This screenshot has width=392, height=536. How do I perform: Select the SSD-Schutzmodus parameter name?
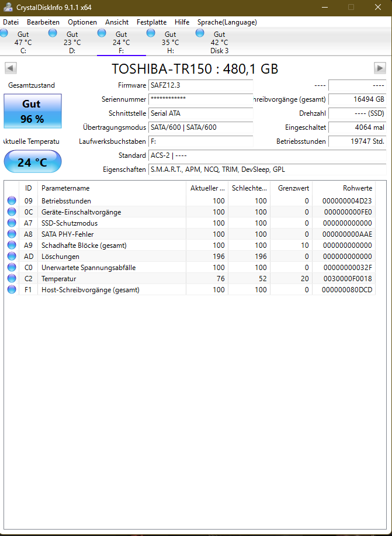point(70,223)
